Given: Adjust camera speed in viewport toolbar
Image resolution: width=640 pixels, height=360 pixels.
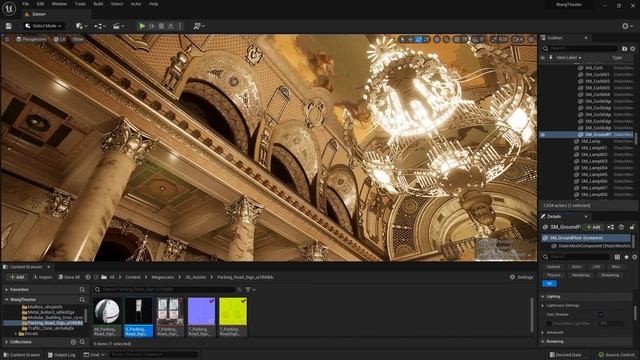Looking at the screenshot, I should (517, 39).
